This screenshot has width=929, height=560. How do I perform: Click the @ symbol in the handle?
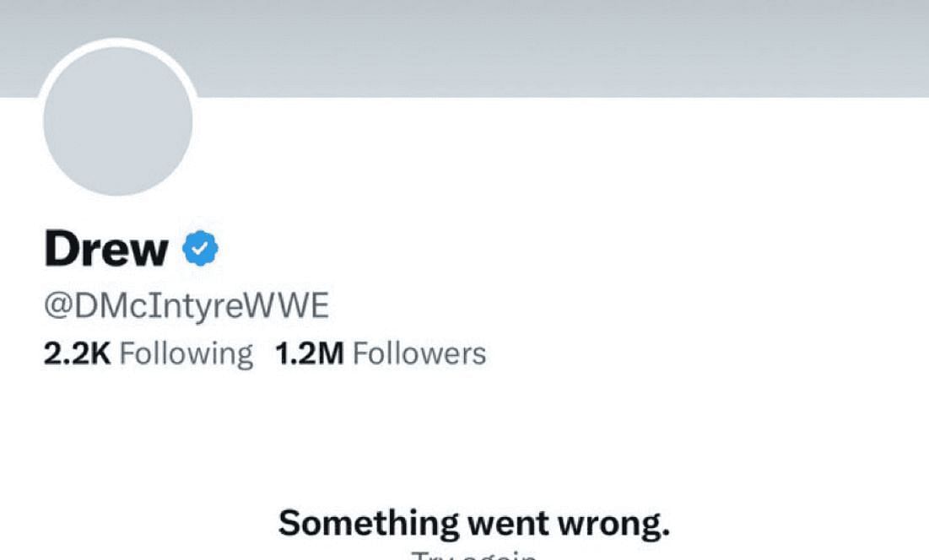click(59, 307)
